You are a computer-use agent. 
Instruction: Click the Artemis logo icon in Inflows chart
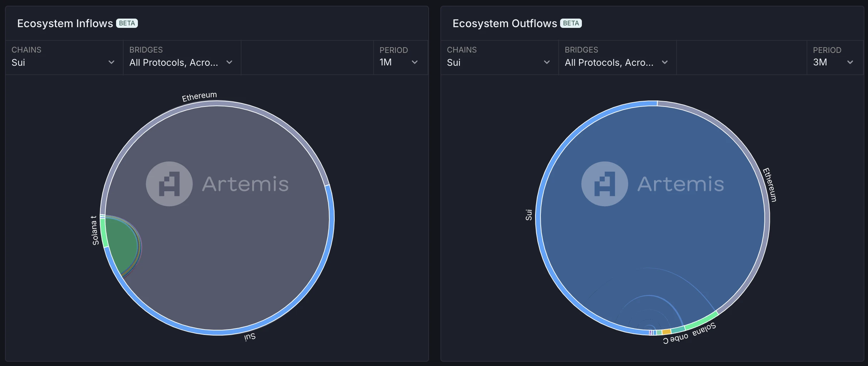169,184
